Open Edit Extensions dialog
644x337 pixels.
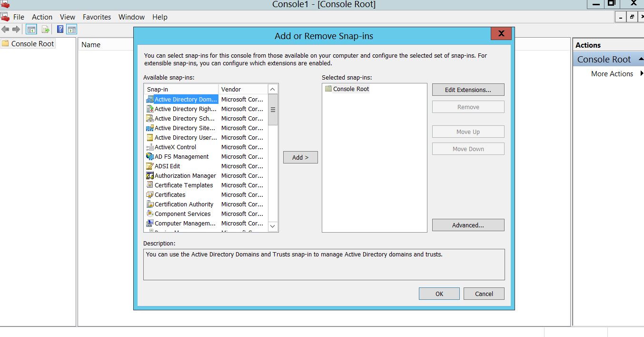(x=468, y=90)
